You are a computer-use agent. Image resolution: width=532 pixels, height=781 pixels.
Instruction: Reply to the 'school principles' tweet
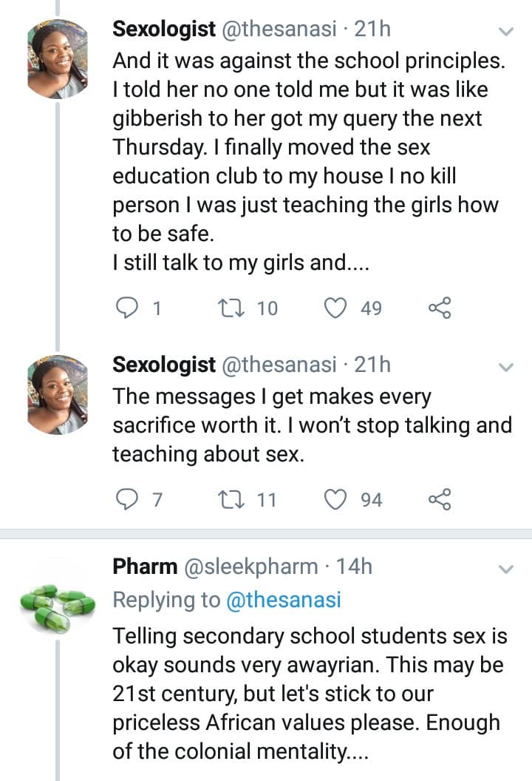[129, 308]
